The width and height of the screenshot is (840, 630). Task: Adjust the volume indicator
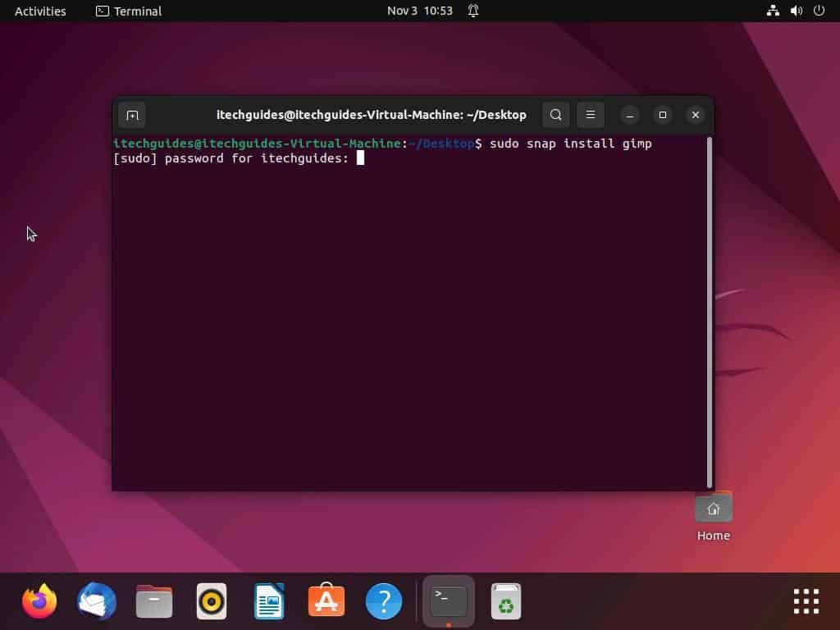coord(797,11)
